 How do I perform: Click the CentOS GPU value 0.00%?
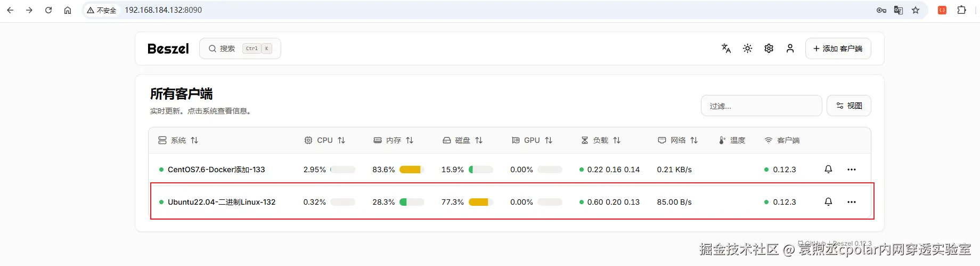(x=521, y=170)
